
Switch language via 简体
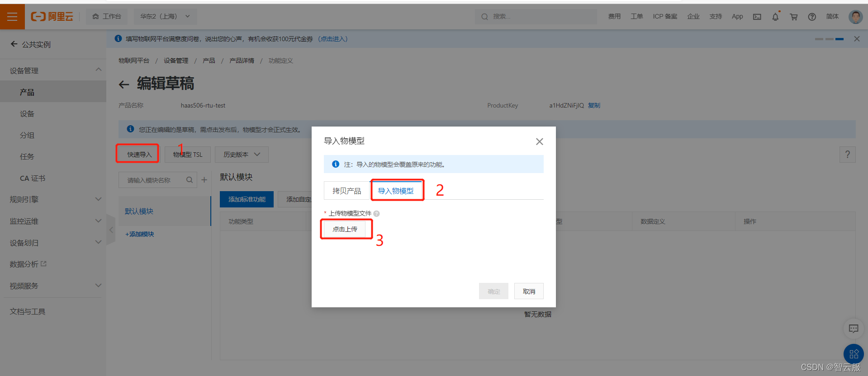point(832,16)
